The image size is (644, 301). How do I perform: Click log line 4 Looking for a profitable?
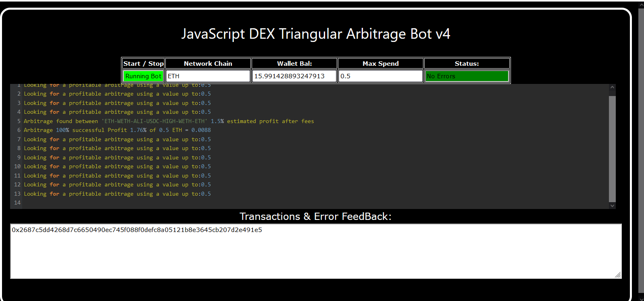[117, 112]
